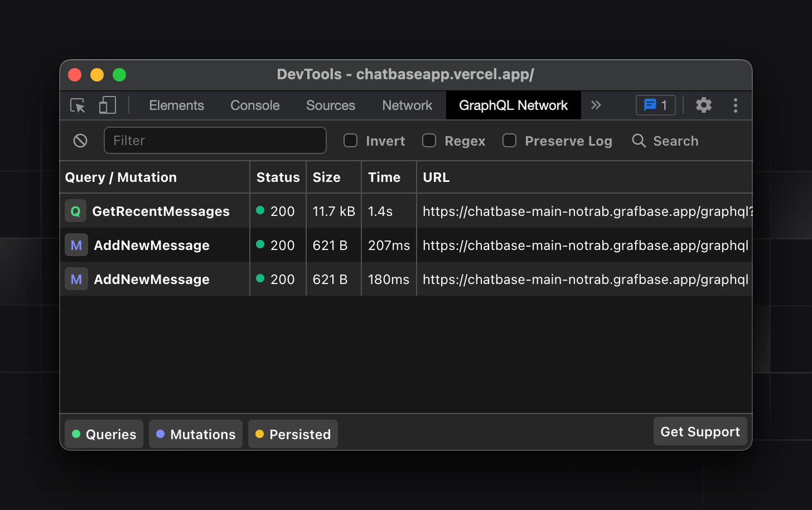Turn on Preserve Log
The width and height of the screenshot is (812, 510).
[x=509, y=141]
